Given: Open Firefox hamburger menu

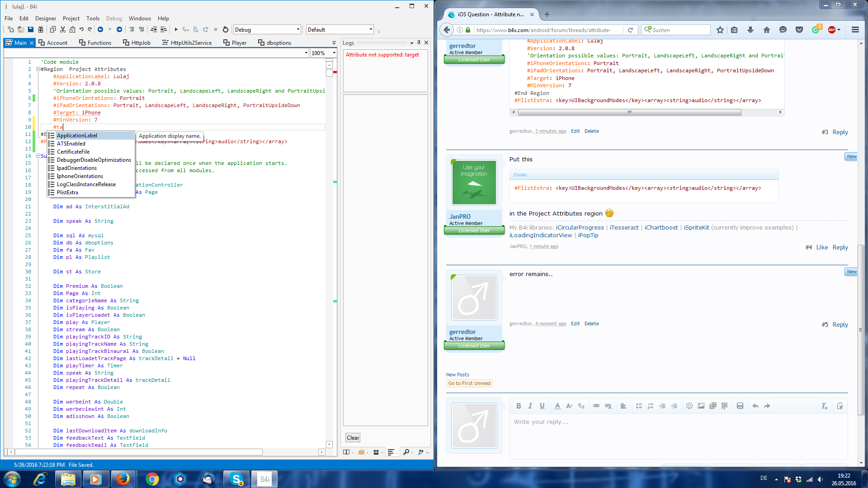Looking at the screenshot, I should coord(855,30).
